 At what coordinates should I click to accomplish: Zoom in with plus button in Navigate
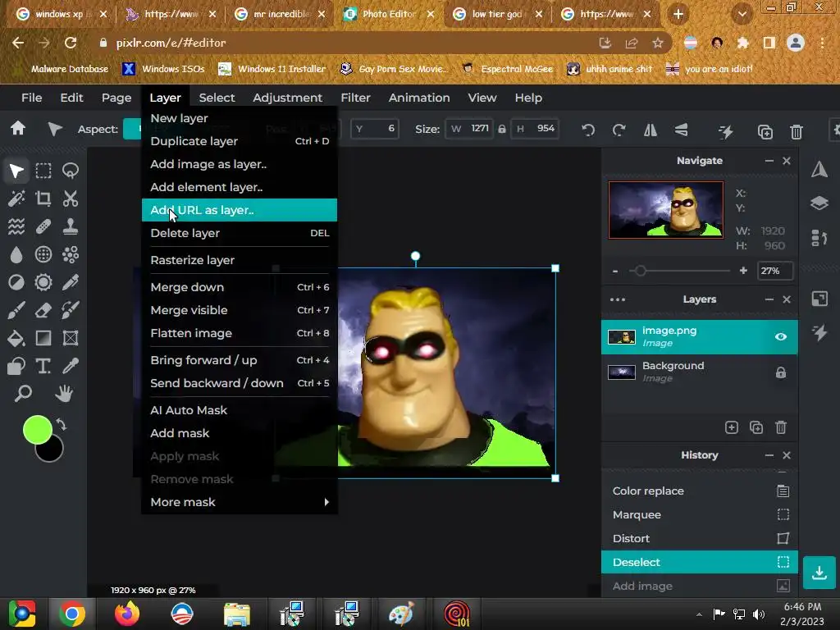click(743, 271)
